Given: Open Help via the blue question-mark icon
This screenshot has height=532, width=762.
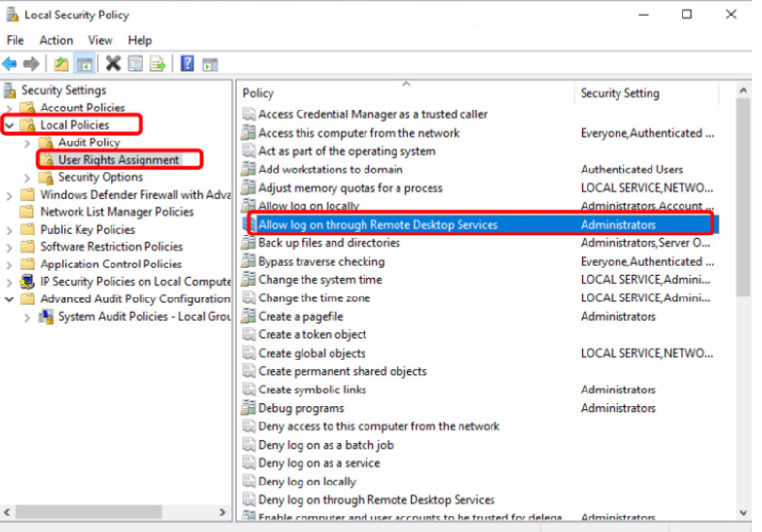Looking at the screenshot, I should click(x=186, y=64).
